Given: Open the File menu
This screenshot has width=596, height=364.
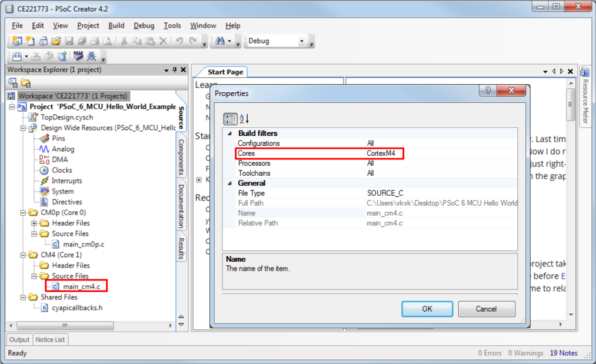Looking at the screenshot, I should click(x=17, y=25).
